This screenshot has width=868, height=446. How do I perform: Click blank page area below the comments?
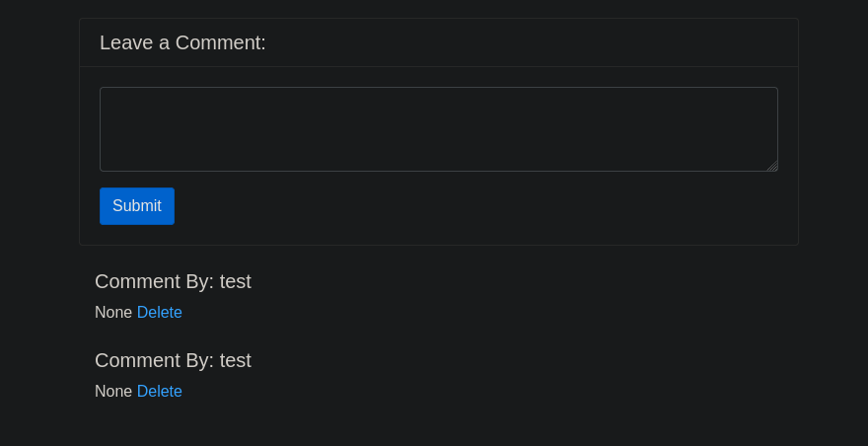[434, 426]
